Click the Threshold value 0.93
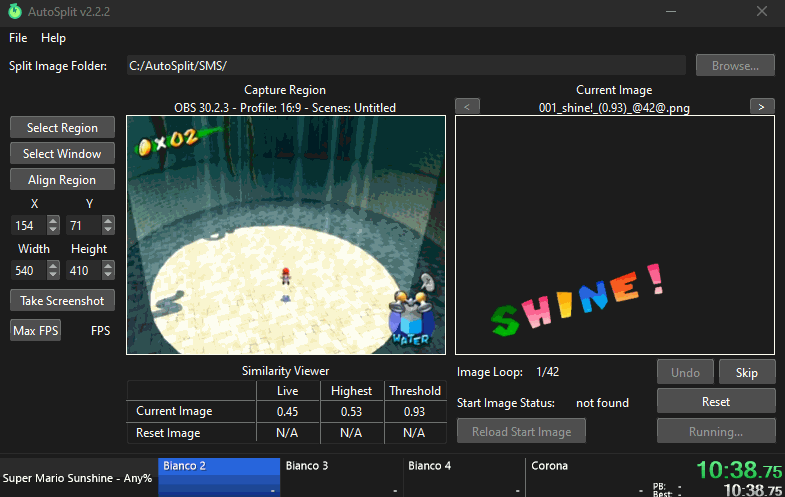This screenshot has width=785, height=497. coord(415,411)
